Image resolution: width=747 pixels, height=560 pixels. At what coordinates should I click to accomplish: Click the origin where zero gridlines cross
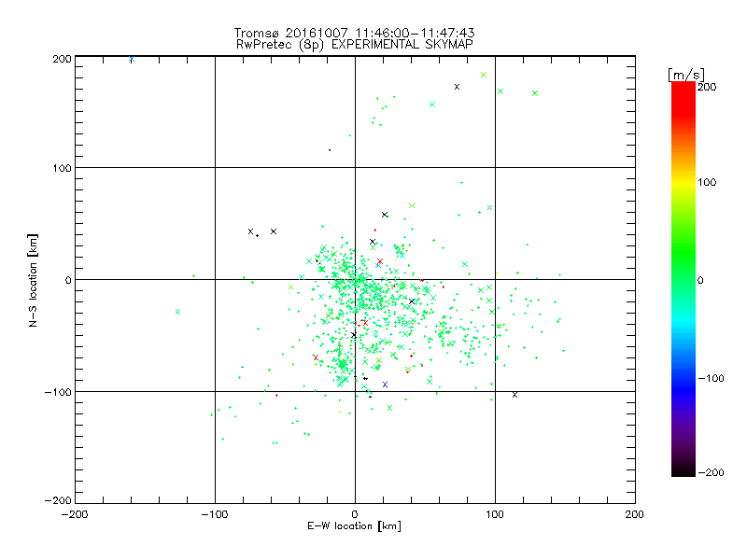(x=355, y=279)
